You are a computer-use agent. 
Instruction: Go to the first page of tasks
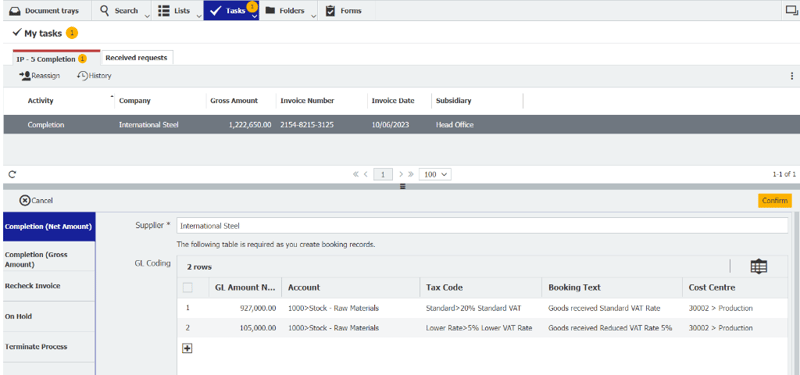coord(356,174)
